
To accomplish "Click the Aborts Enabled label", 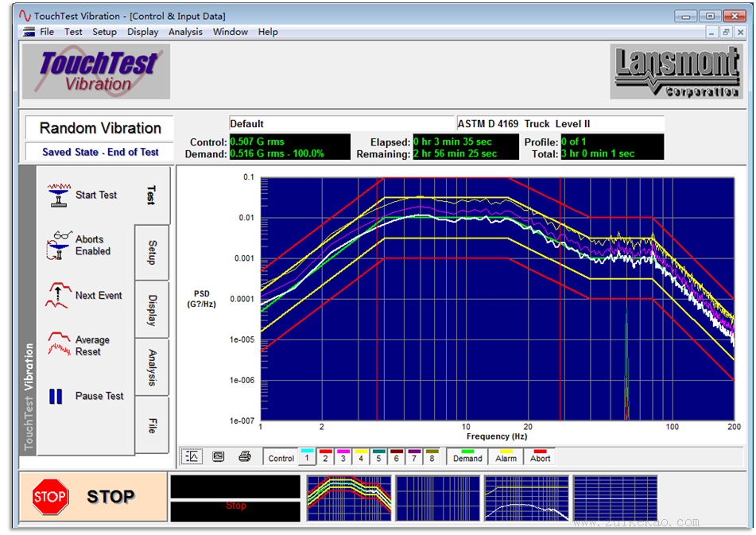I will (x=92, y=246).
